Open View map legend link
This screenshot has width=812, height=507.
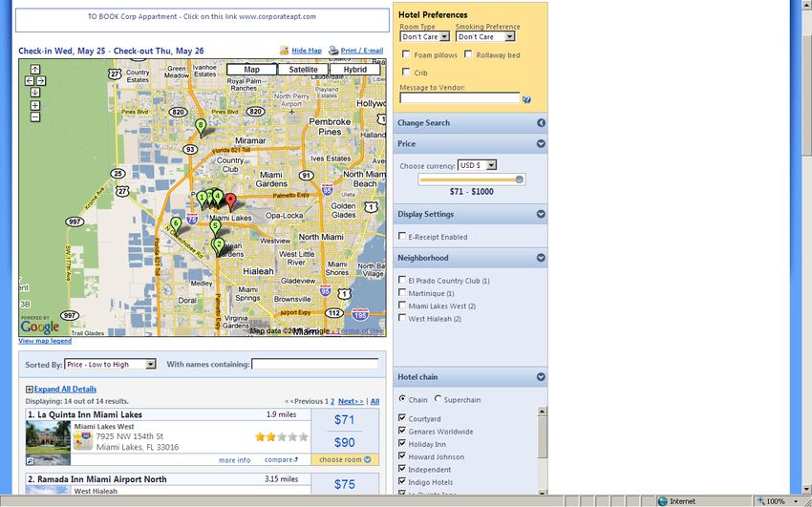45,341
